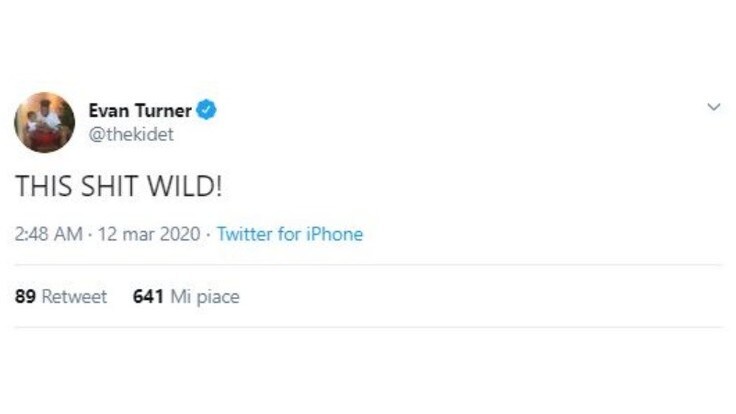Click the word THIS in tweet
The image size is (736, 414).
click(x=44, y=186)
